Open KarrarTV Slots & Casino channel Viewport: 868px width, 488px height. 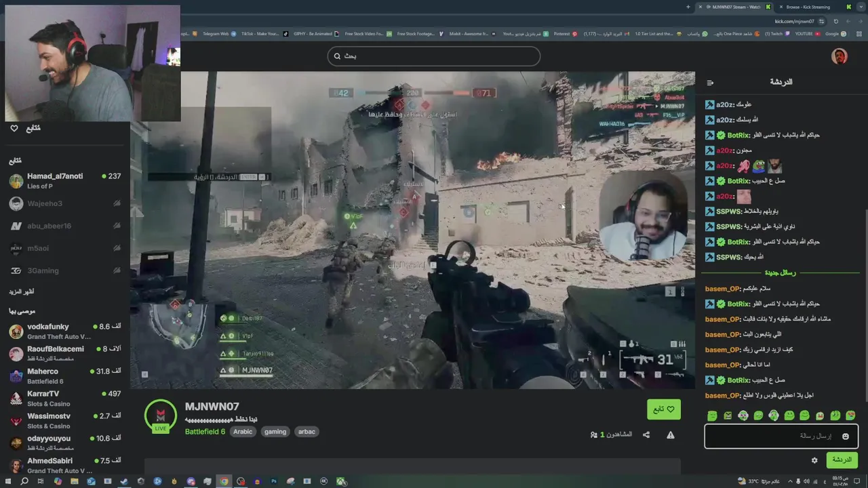click(x=65, y=399)
